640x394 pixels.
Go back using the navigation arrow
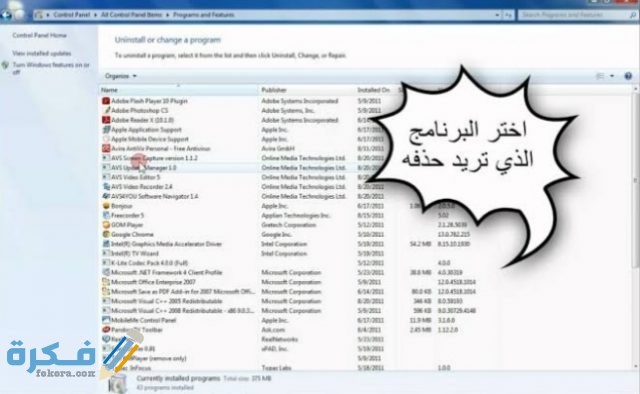[6, 15]
